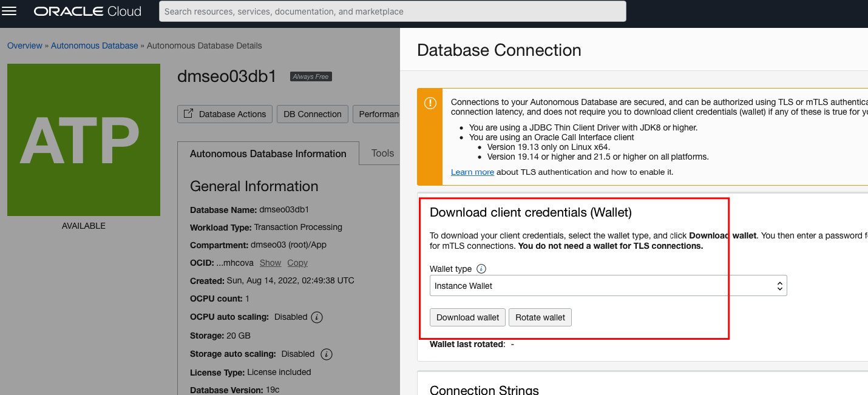Click OCPU auto scaling info icon

point(317,317)
